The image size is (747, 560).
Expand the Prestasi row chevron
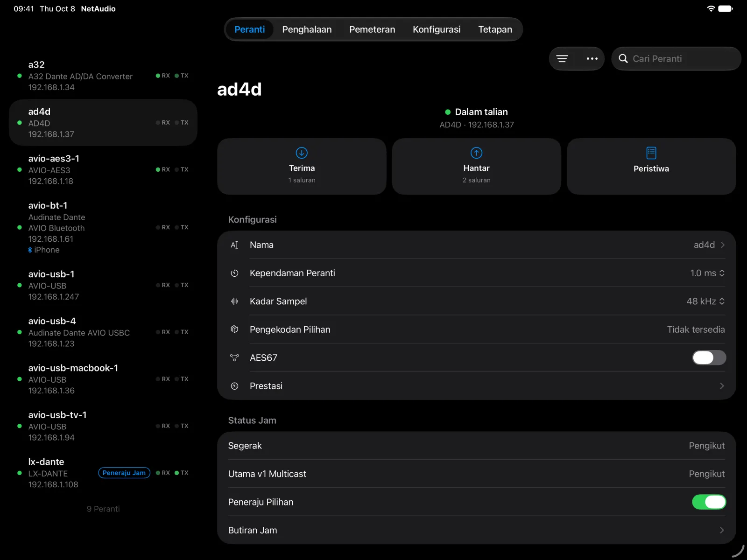pos(722,386)
